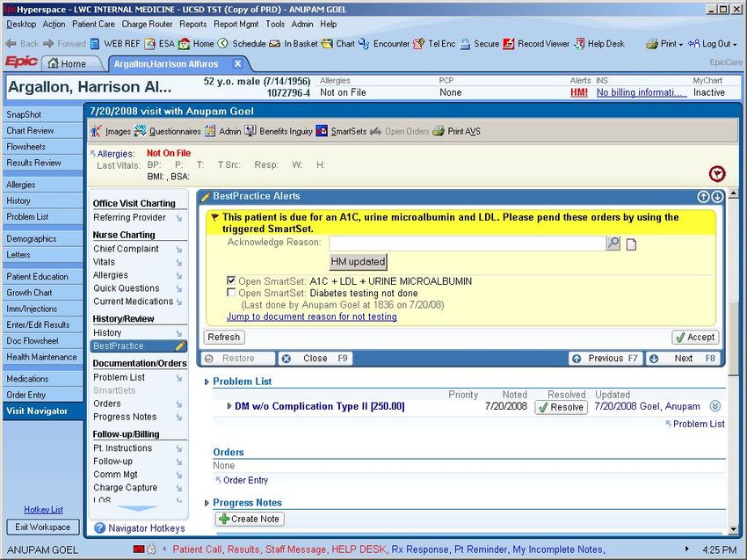Select Health Maintenance in the left sidebar
The height and width of the screenshot is (560, 747).
tap(42, 357)
